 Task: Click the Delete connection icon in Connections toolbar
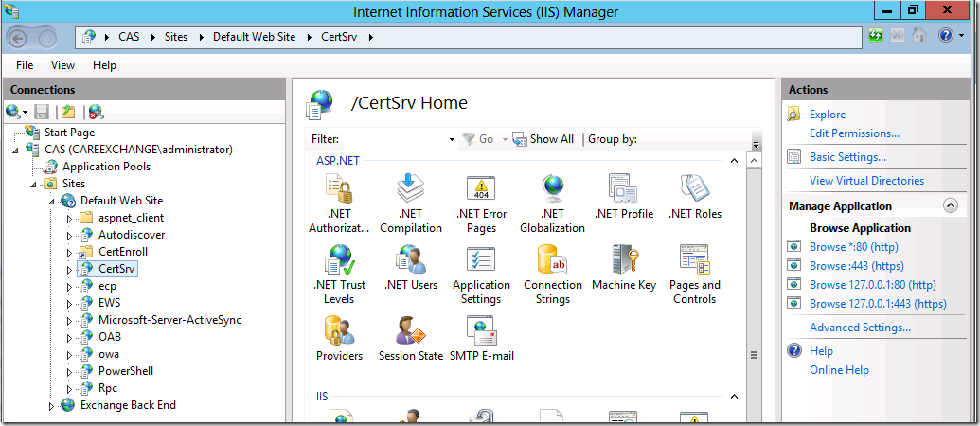tap(96, 113)
